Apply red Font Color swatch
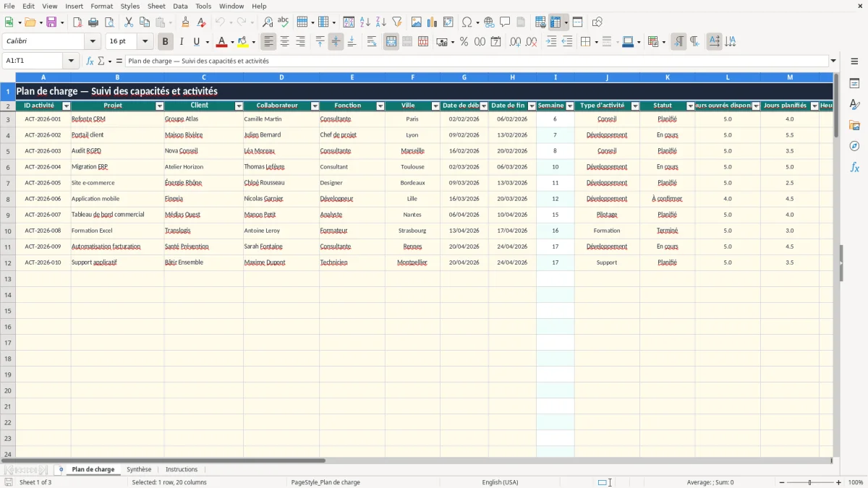The height and width of the screenshot is (488, 868). [221, 42]
